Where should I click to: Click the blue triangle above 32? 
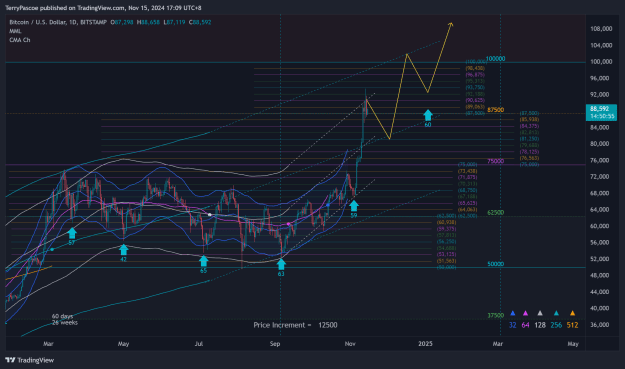click(513, 313)
